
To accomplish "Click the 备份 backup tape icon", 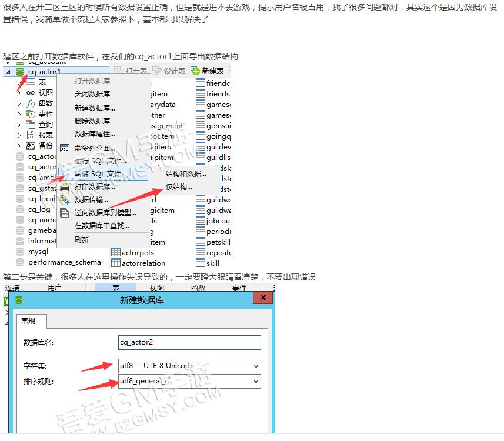I will coord(31,146).
